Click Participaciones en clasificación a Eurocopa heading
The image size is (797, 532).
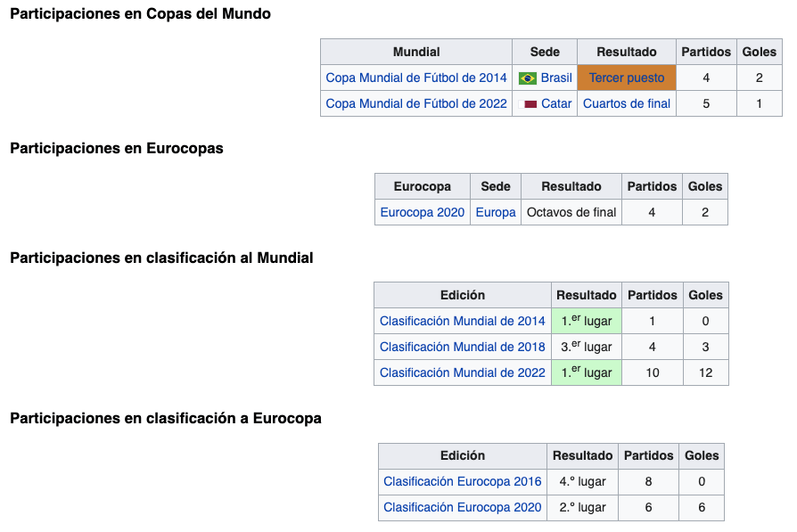[x=166, y=419]
